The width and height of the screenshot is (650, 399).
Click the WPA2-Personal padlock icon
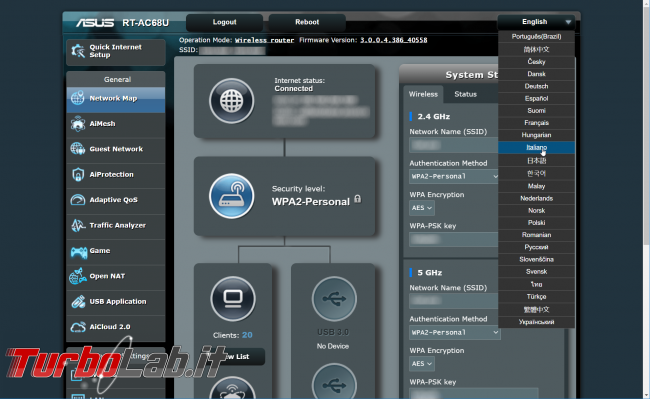[x=357, y=199]
